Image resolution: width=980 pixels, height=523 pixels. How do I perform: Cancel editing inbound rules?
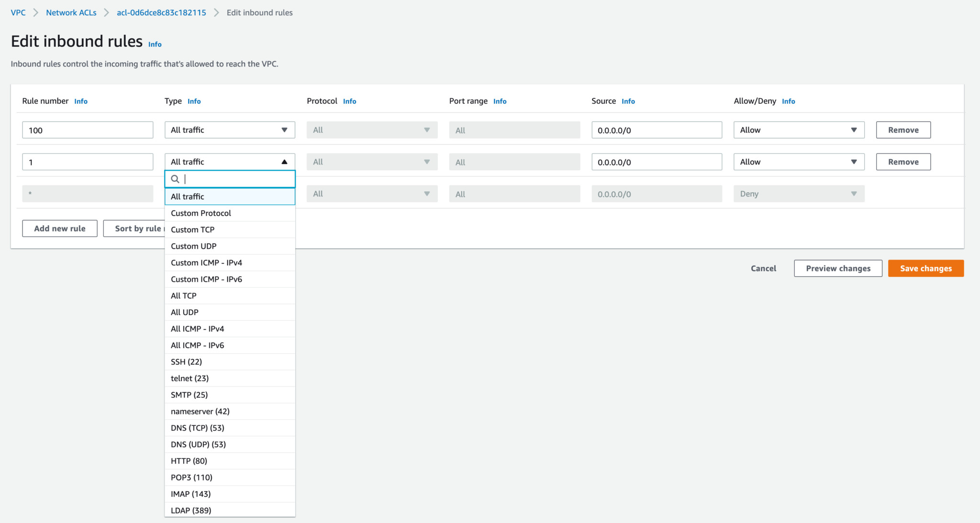763,268
